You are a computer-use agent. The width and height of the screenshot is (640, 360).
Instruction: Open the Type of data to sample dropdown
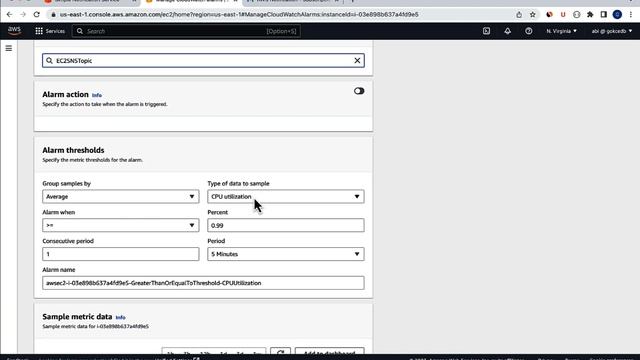pyautogui.click(x=286, y=196)
